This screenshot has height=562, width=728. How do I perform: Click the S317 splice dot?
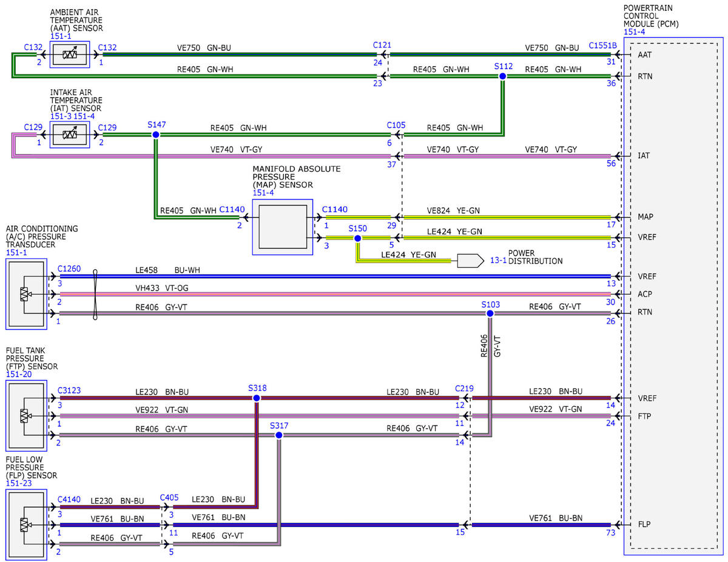click(x=278, y=435)
